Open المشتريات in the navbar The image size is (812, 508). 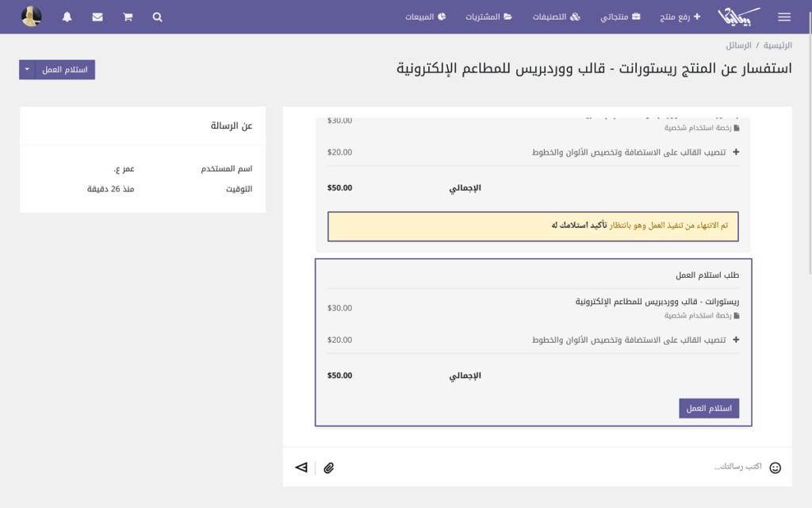coord(488,17)
